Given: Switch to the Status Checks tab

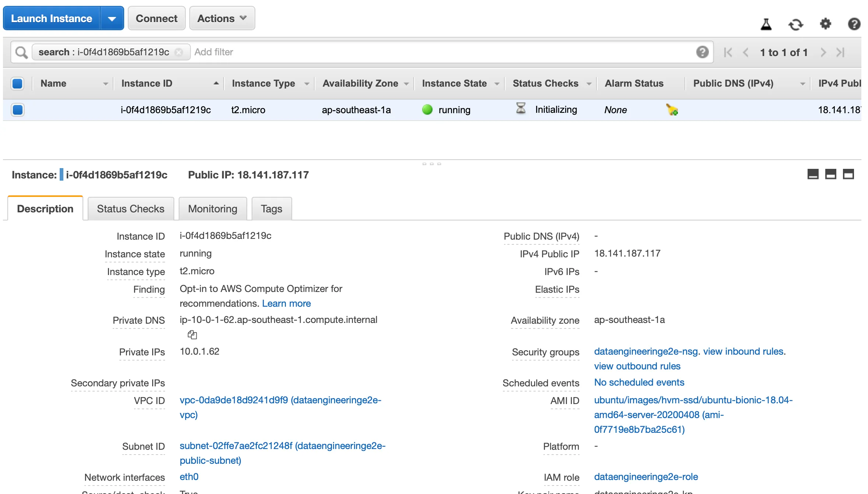Looking at the screenshot, I should (x=131, y=209).
